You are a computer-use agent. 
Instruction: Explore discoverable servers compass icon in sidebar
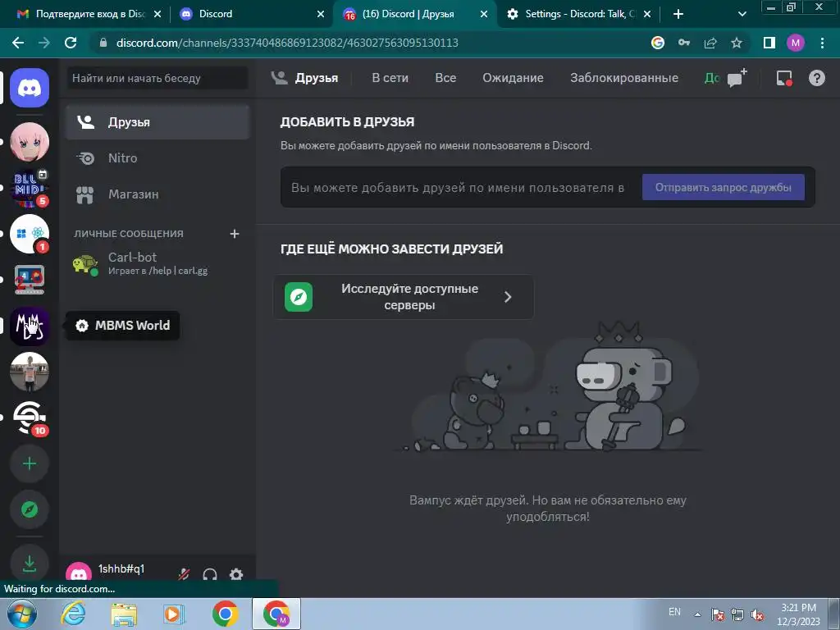(30, 509)
